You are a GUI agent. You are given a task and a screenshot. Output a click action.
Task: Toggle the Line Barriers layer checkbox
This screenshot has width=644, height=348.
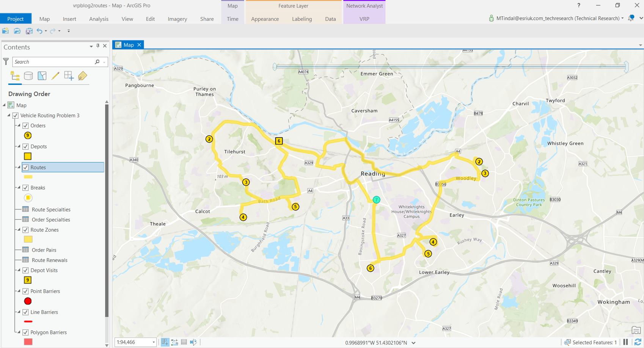(25, 312)
